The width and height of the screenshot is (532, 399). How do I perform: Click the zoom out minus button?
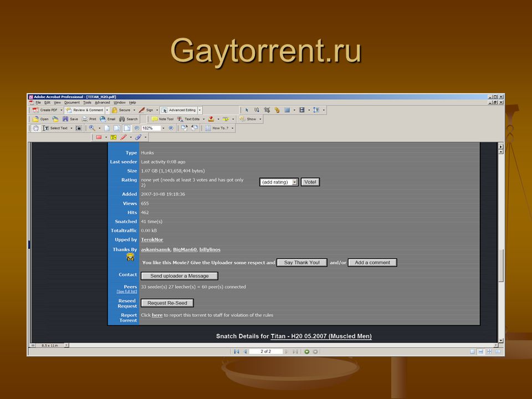tap(137, 128)
